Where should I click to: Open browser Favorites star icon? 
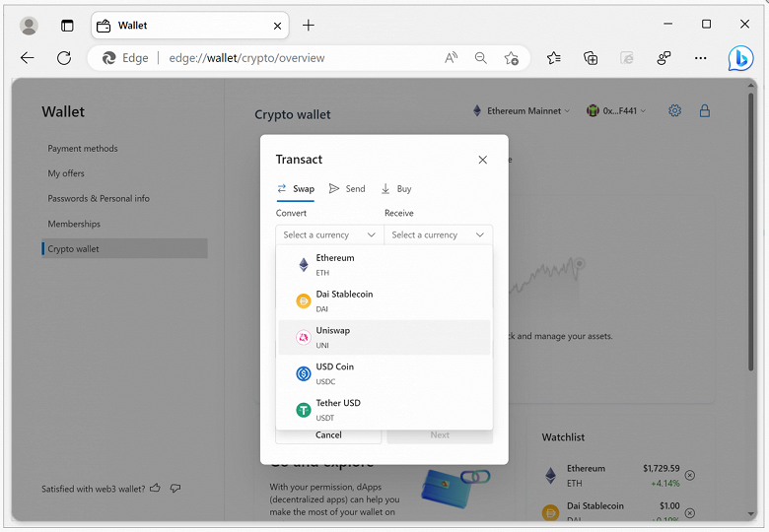[554, 58]
